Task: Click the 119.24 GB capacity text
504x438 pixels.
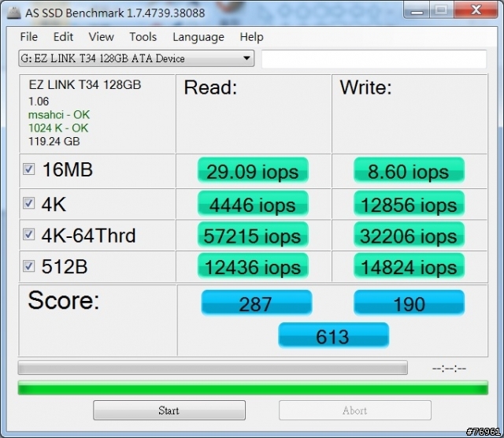Action: 54,141
